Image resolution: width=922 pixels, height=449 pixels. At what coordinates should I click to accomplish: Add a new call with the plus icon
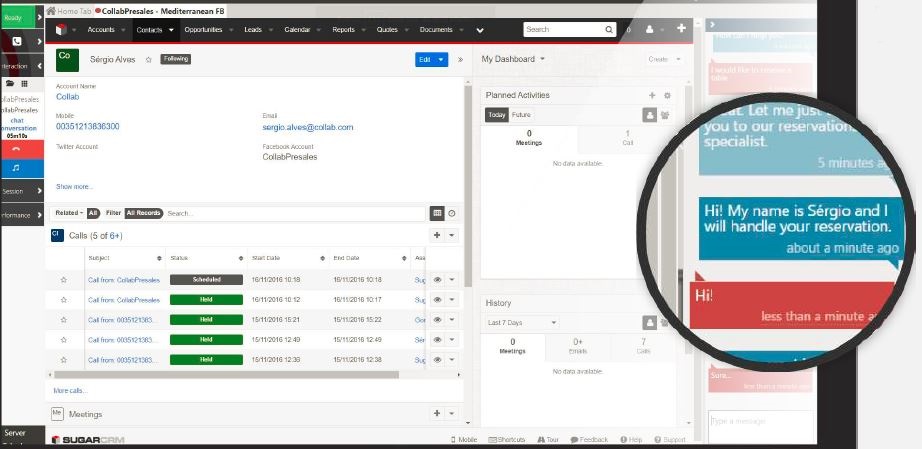click(x=437, y=235)
